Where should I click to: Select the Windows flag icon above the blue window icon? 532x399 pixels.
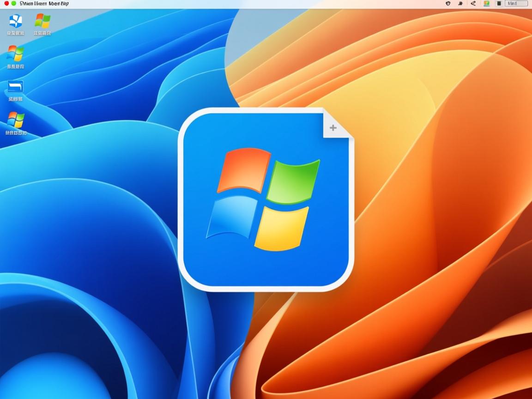tap(15, 54)
